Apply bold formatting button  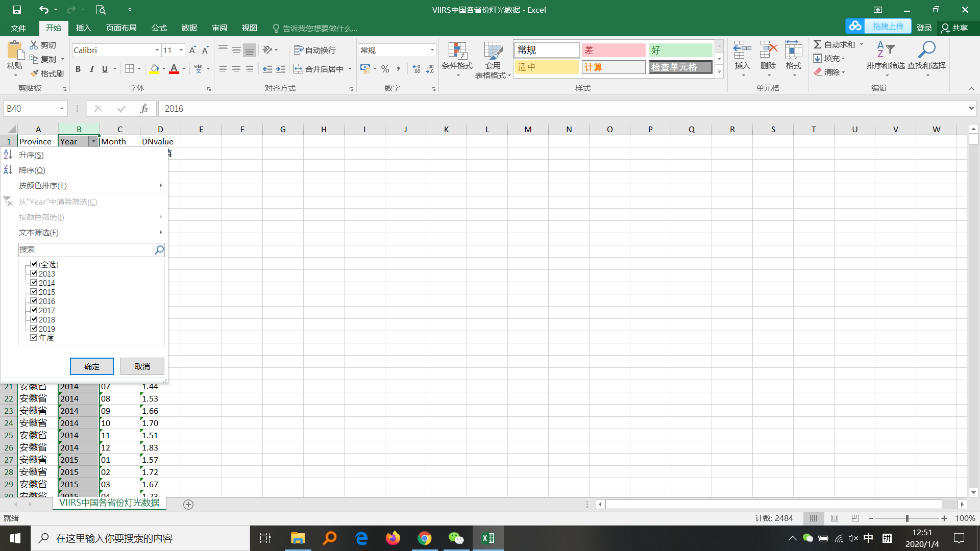[78, 69]
